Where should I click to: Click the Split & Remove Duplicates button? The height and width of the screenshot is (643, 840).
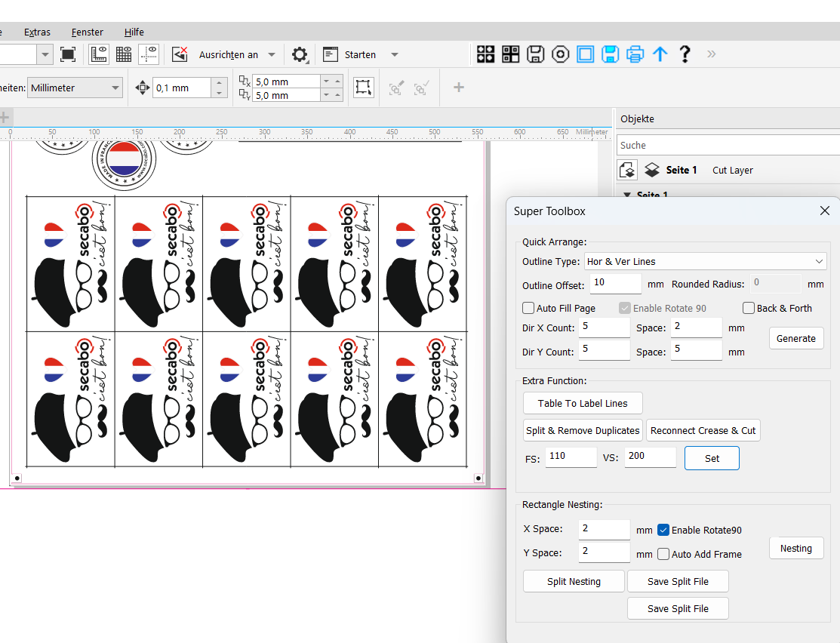583,430
